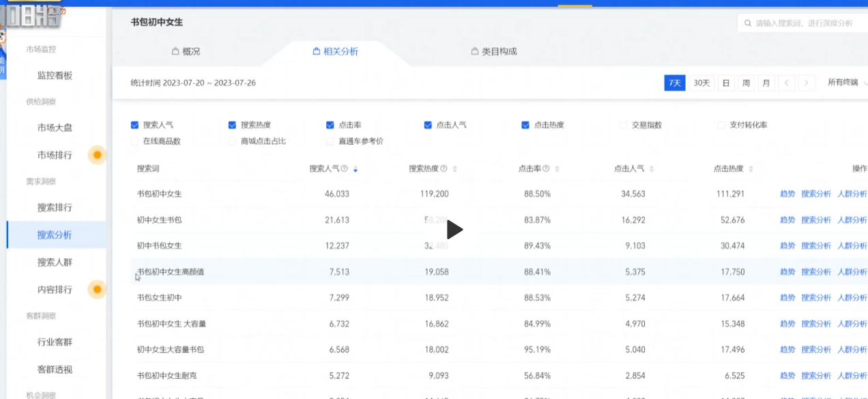Click the 搜索人气 sort arrow icon
This screenshot has height=399, width=868.
(x=355, y=169)
